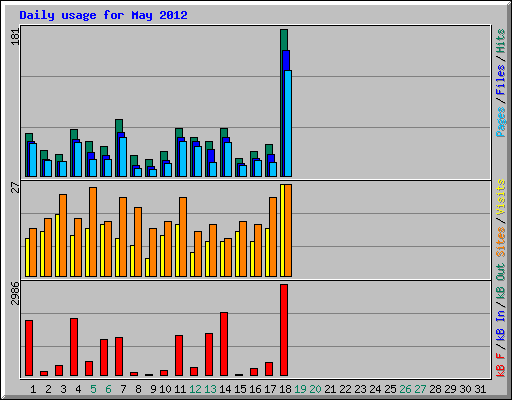Click the 'Daily usage for May 2012' title
Viewport: 512px width, 400px height.
[103, 15]
